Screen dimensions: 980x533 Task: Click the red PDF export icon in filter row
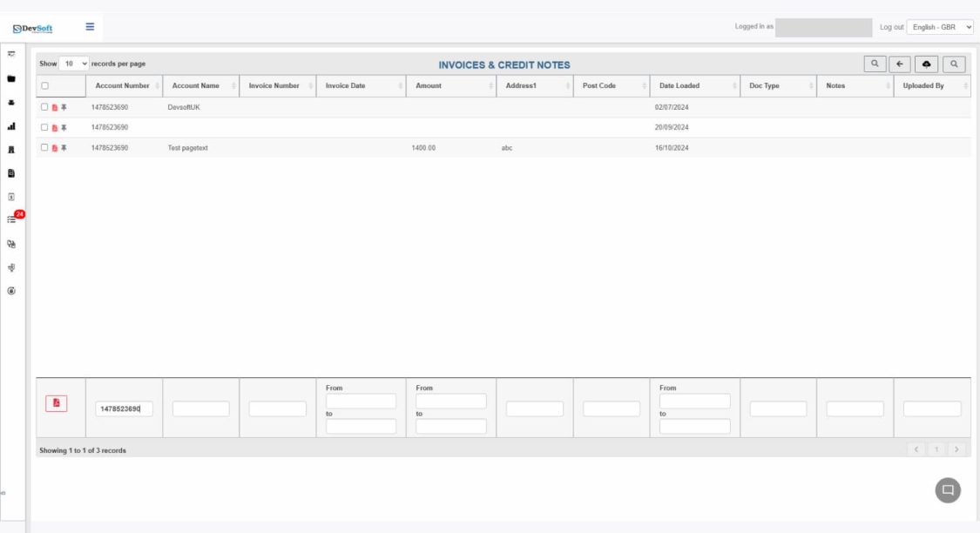pyautogui.click(x=55, y=401)
